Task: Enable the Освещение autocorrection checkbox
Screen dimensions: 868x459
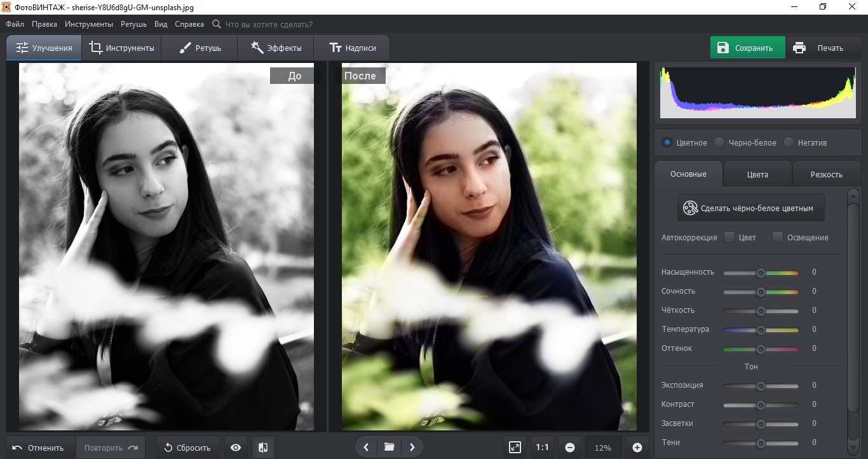Action: tap(777, 237)
